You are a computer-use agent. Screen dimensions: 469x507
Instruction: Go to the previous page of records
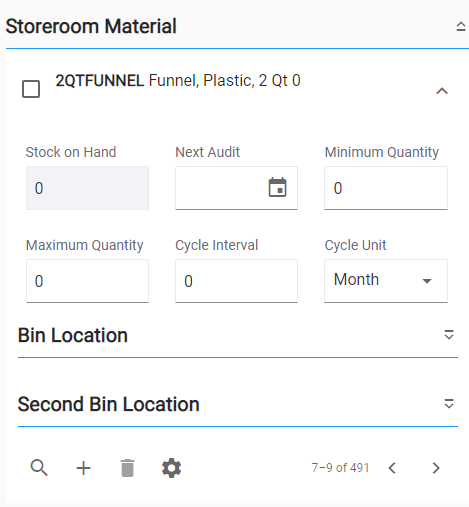pyautogui.click(x=392, y=468)
